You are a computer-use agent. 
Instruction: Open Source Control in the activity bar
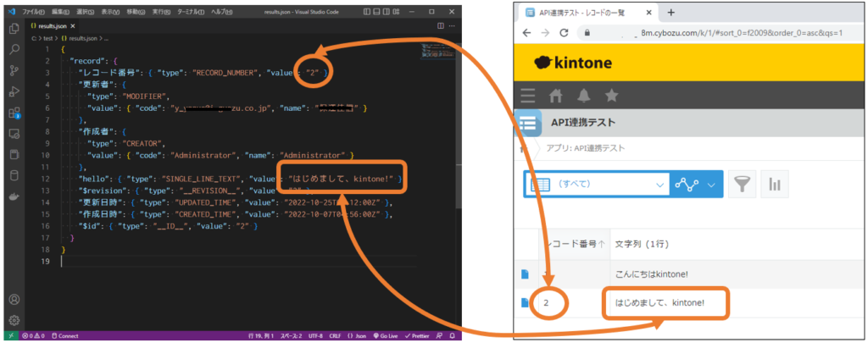click(14, 70)
